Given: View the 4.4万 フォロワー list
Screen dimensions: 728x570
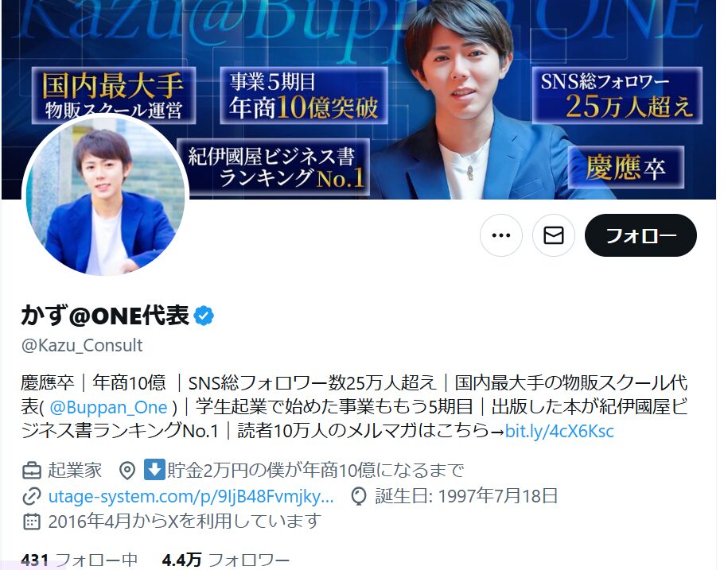Looking at the screenshot, I should [x=226, y=560].
